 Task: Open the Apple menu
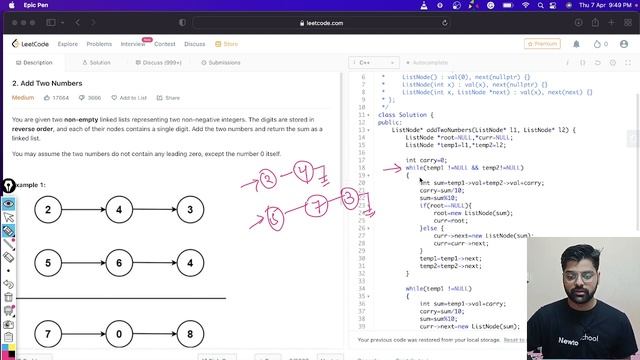11,5
